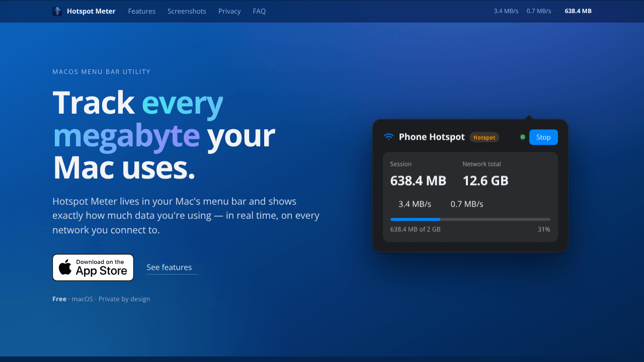644x362 pixels.
Task: Click the 3.4 MB/s value in header
Action: [x=506, y=11]
